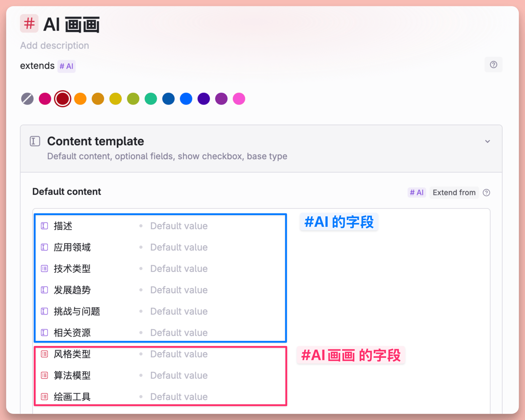Click the options field icon for 风格类型

(x=45, y=354)
